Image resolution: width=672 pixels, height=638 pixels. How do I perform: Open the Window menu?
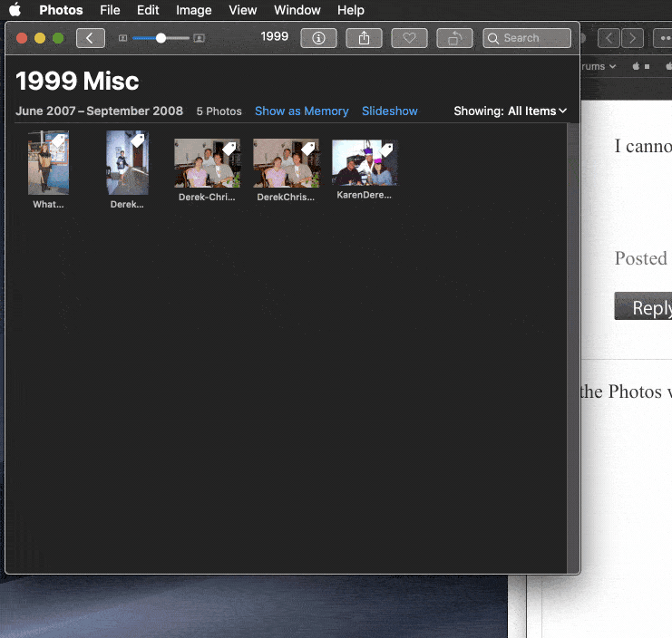click(x=297, y=10)
